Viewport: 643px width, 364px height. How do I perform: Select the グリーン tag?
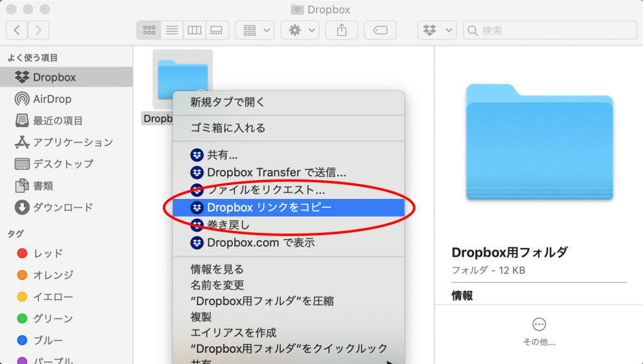67,319
